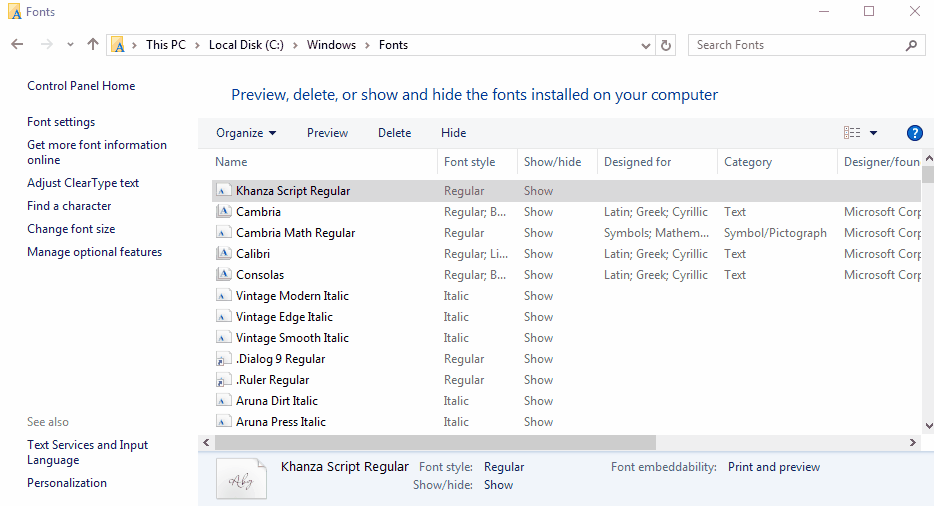Click the search magnifier icon
This screenshot has width=934, height=506.
point(911,45)
